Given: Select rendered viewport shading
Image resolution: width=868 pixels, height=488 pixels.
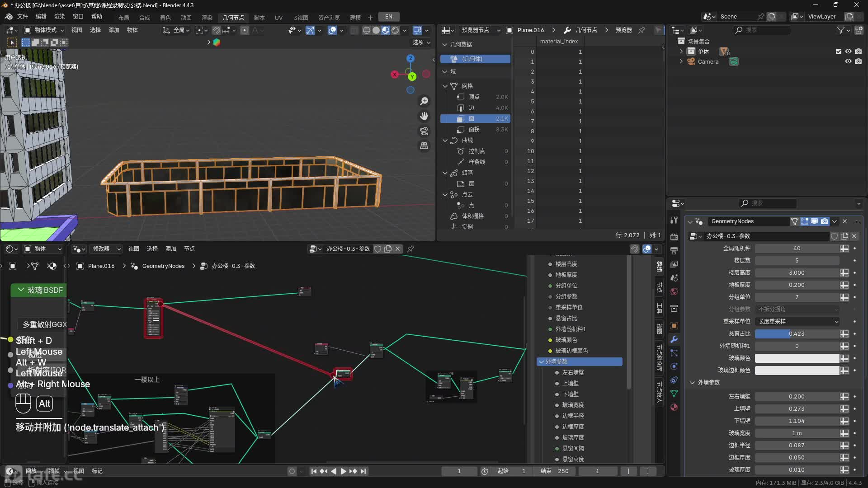Looking at the screenshot, I should [395, 30].
